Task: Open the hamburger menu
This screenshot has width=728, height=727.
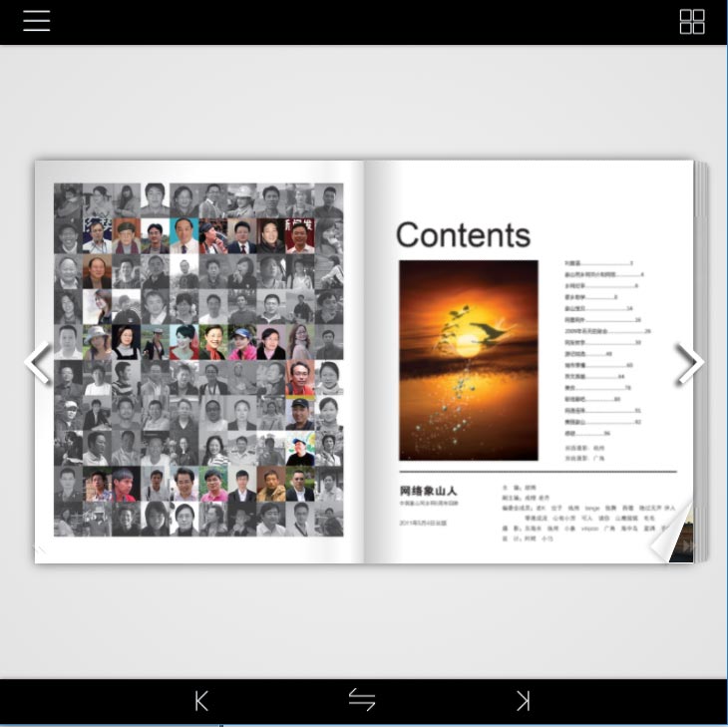Action: tap(37, 21)
